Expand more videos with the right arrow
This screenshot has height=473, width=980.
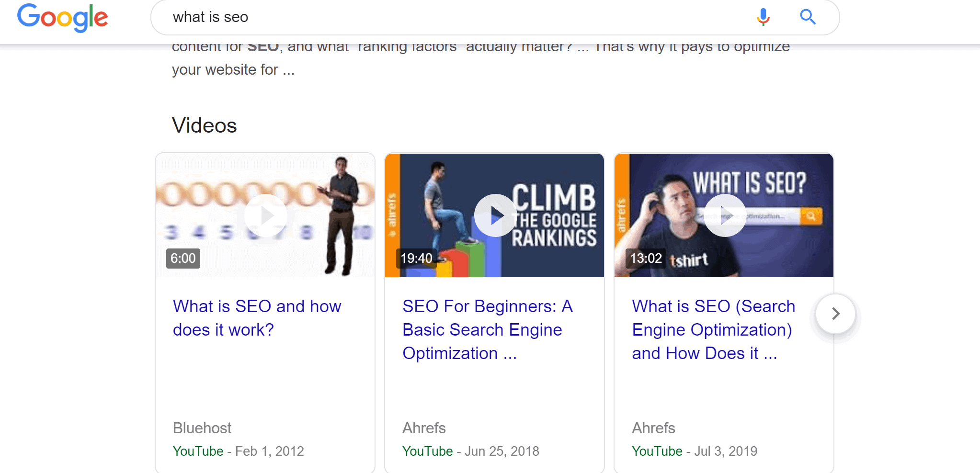point(836,314)
